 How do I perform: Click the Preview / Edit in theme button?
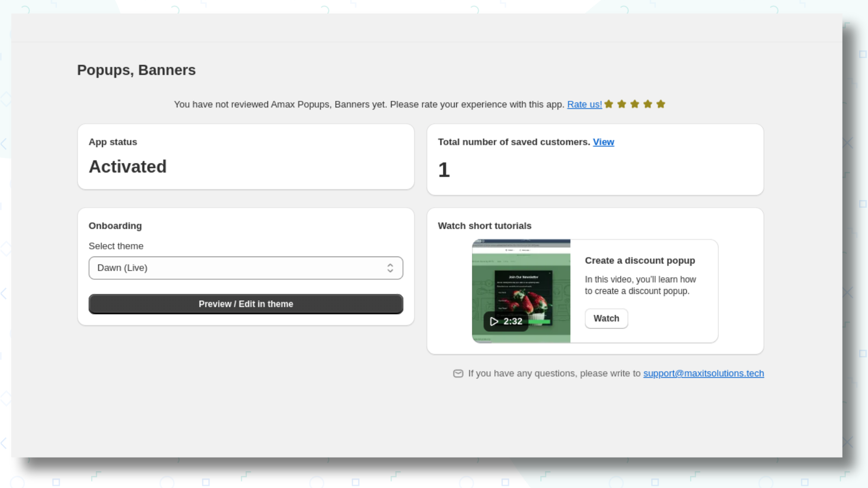(x=246, y=304)
